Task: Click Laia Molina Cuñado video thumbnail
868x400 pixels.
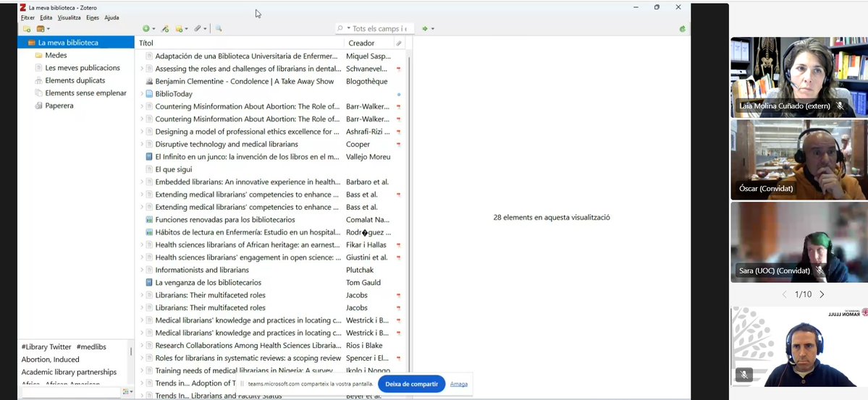Action: coord(799,77)
